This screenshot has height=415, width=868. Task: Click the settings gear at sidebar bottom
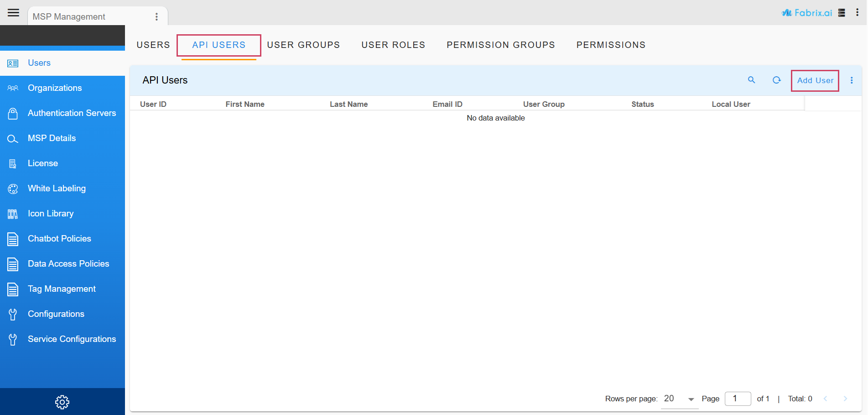[62, 402]
